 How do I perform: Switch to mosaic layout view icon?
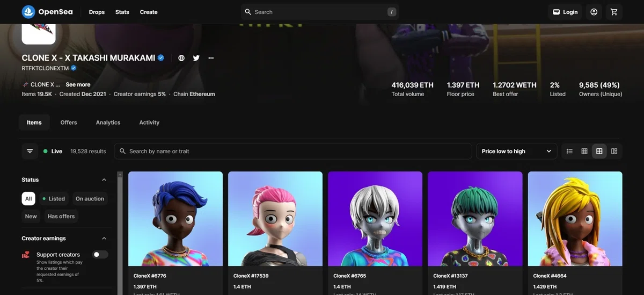tap(614, 152)
